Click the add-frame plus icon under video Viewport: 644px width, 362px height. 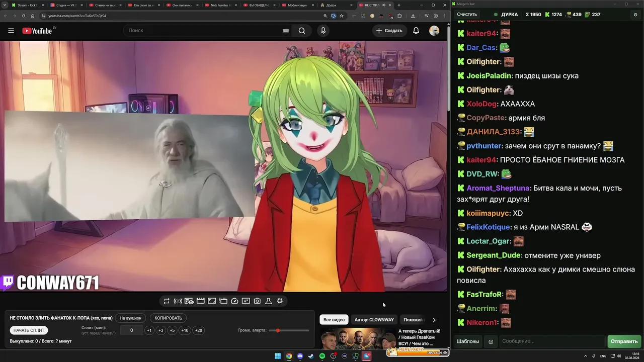pyautogui.click(x=246, y=301)
